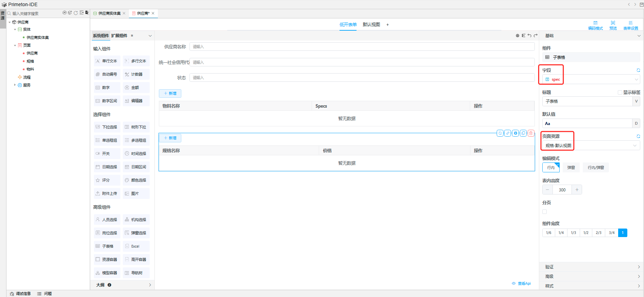Select 弹窗 edit mode option
The image size is (644, 297).
coord(571,168)
